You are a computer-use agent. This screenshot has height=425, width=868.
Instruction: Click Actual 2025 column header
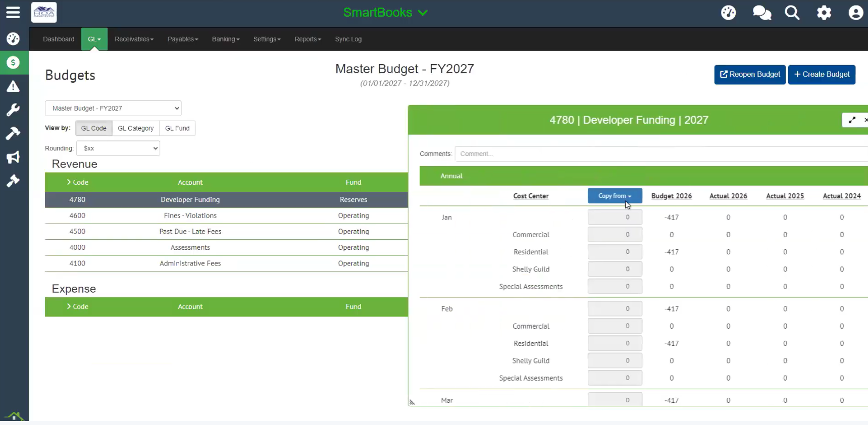coord(785,196)
